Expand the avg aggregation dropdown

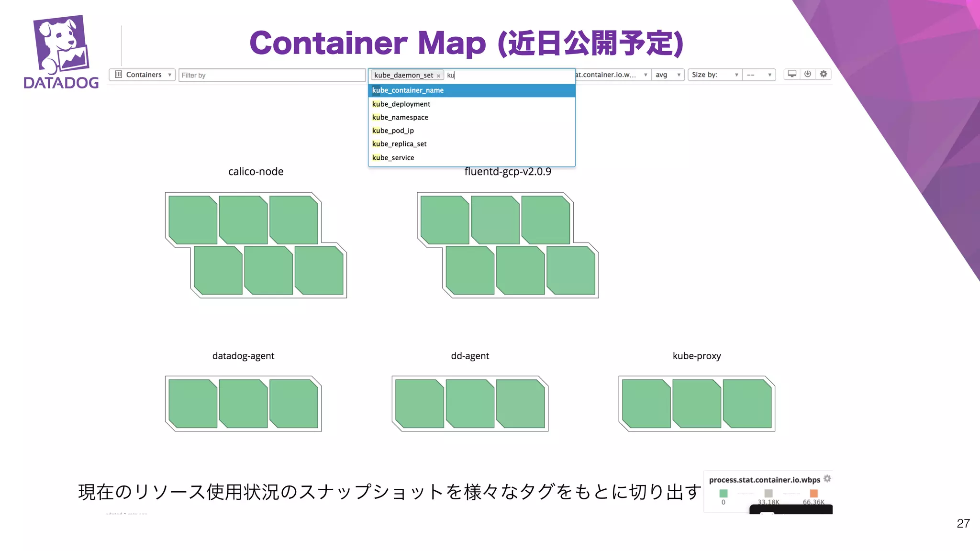click(668, 75)
